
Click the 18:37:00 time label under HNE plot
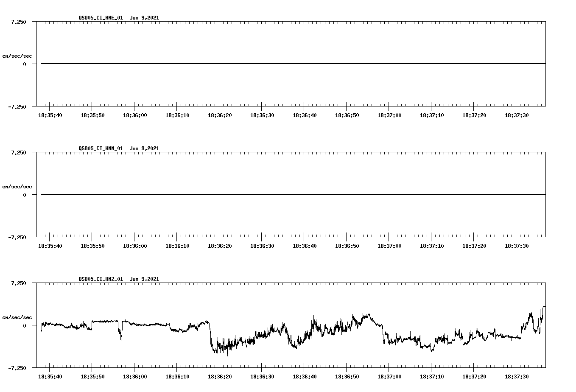[389, 115]
